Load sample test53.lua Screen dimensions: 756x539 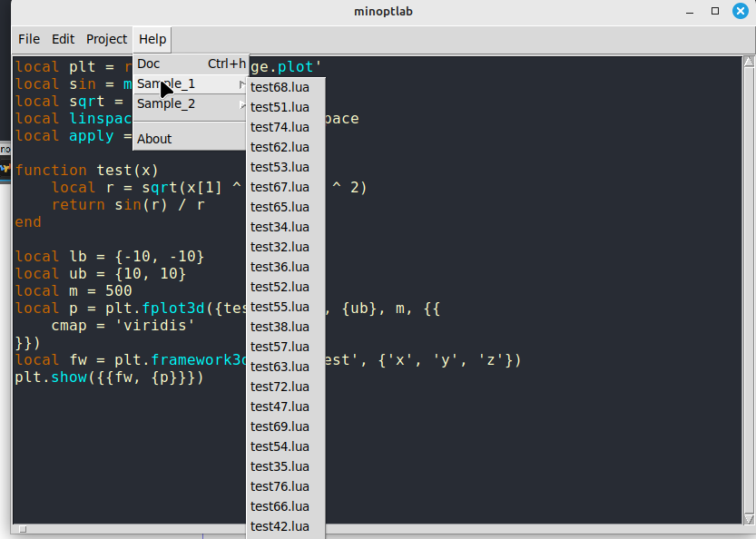[x=285, y=167]
